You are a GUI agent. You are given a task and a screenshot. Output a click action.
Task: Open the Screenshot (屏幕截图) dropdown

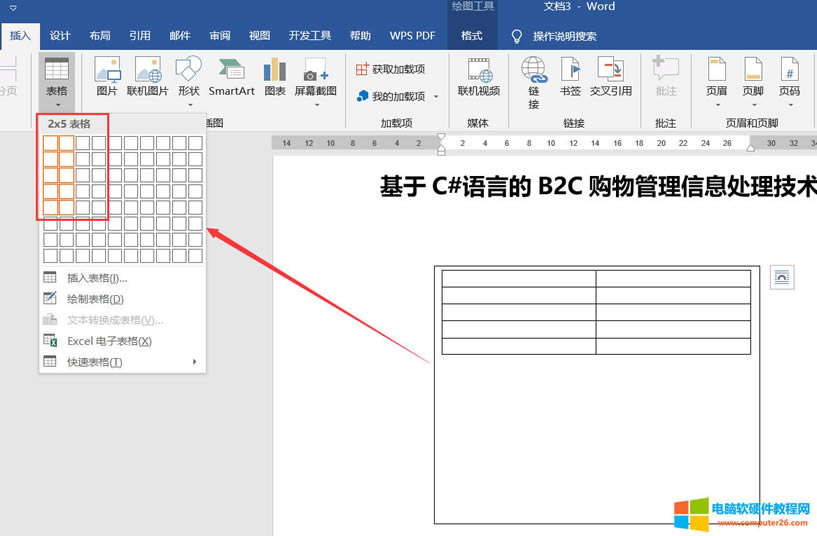[320, 78]
